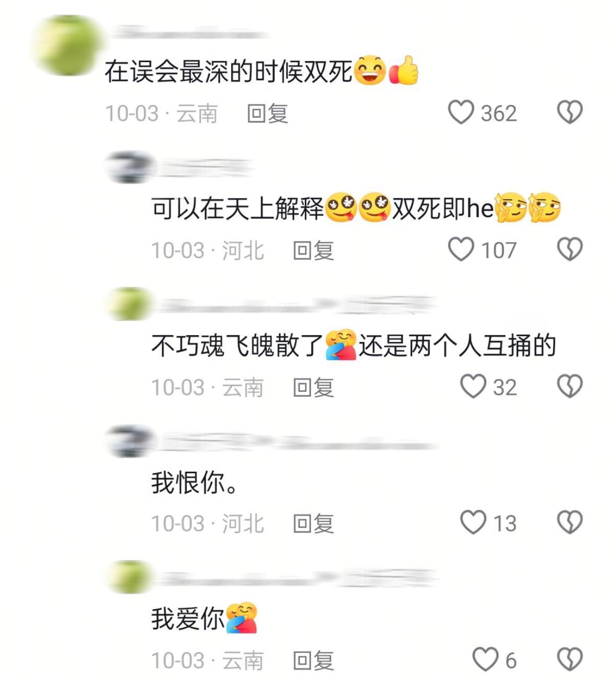Like the '我恨你。' comment

pos(473,522)
